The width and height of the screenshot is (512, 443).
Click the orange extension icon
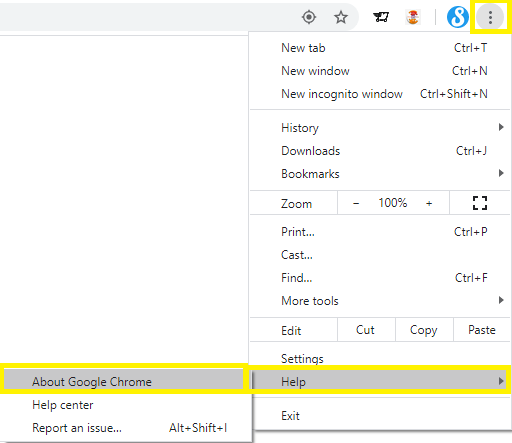click(413, 17)
